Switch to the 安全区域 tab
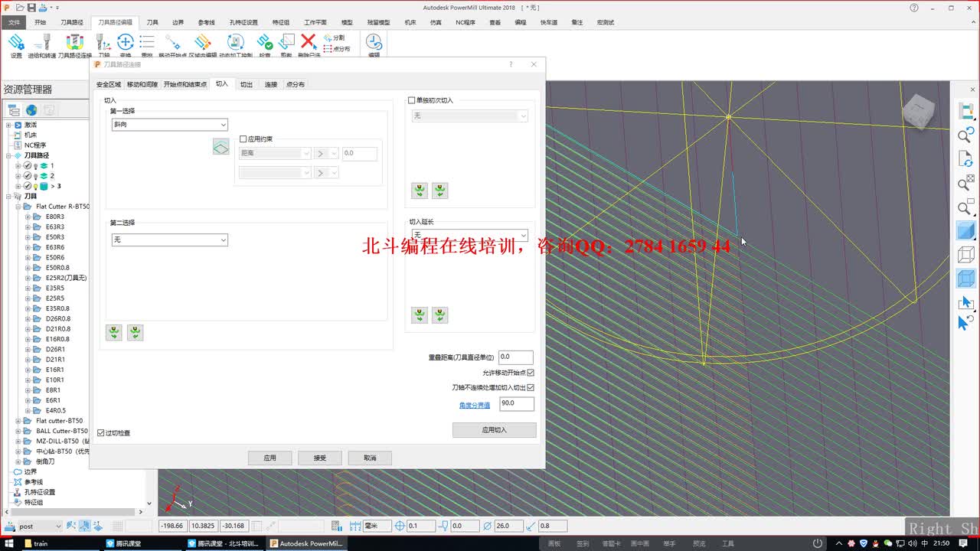The height and width of the screenshot is (551, 980). (x=108, y=84)
